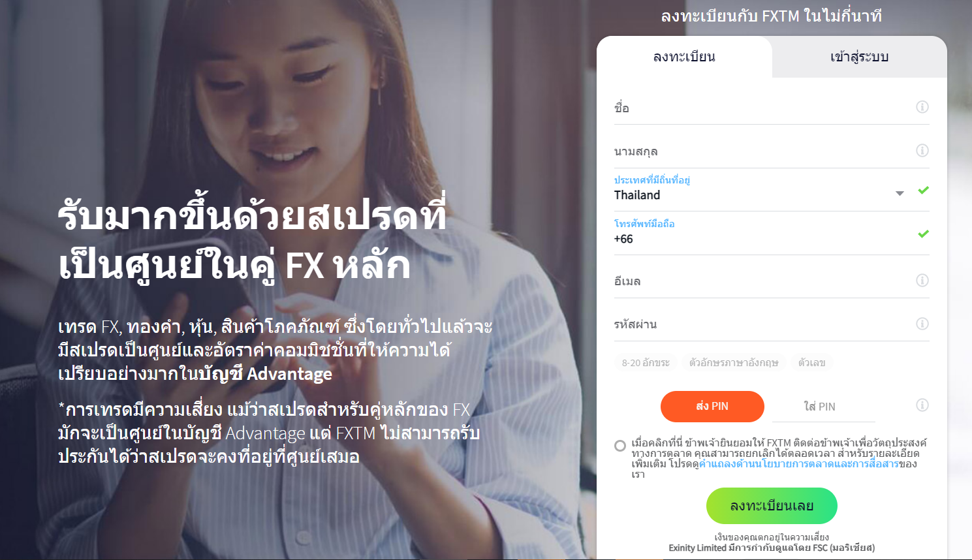
Task: Click the info icon beside รหัสผ่าน field
Action: pos(922,324)
